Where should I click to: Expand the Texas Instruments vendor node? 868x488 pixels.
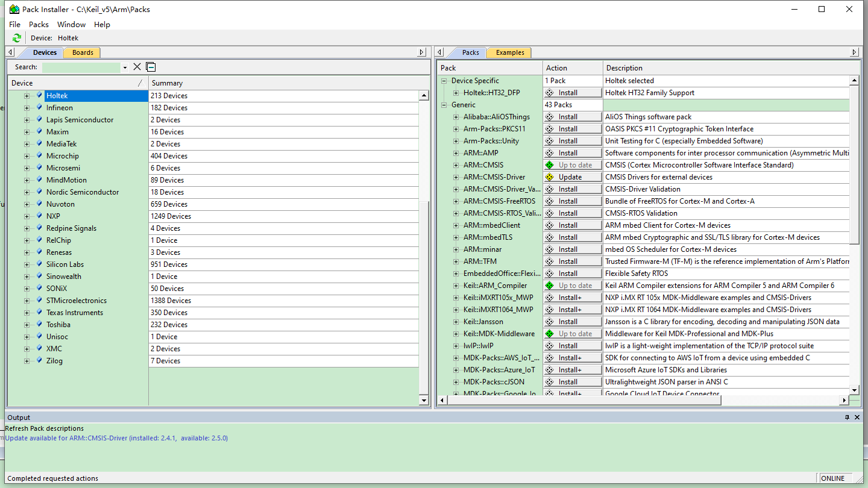[27, 313]
